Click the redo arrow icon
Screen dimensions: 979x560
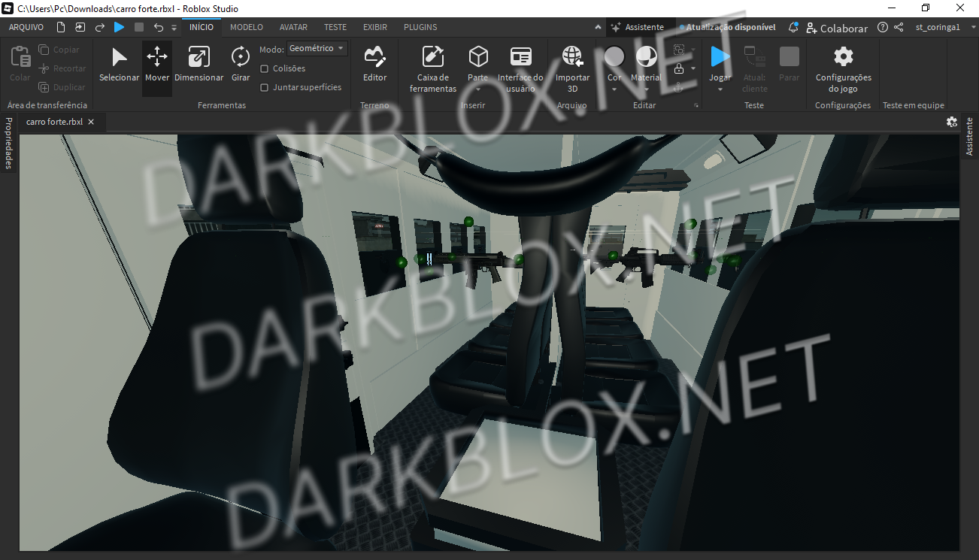click(x=99, y=27)
